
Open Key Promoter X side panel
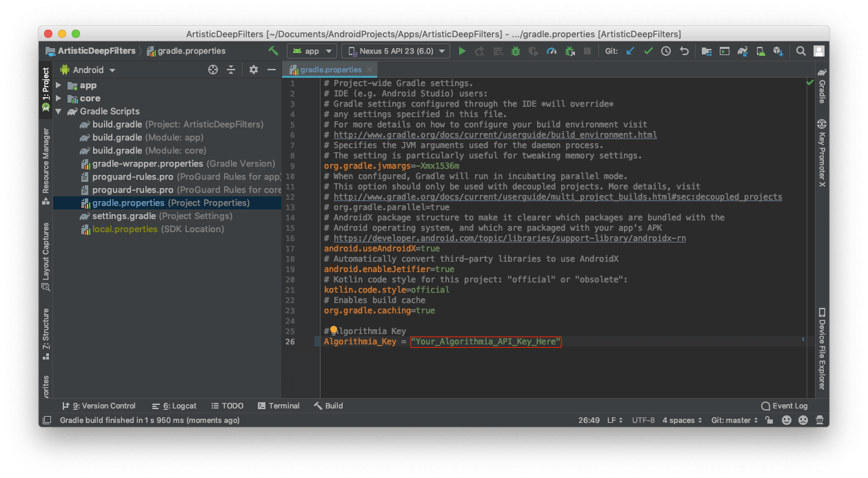tap(822, 153)
